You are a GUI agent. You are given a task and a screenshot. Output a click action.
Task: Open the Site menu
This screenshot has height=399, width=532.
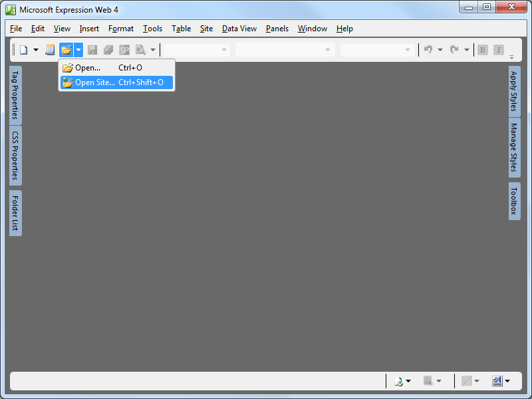pos(206,29)
